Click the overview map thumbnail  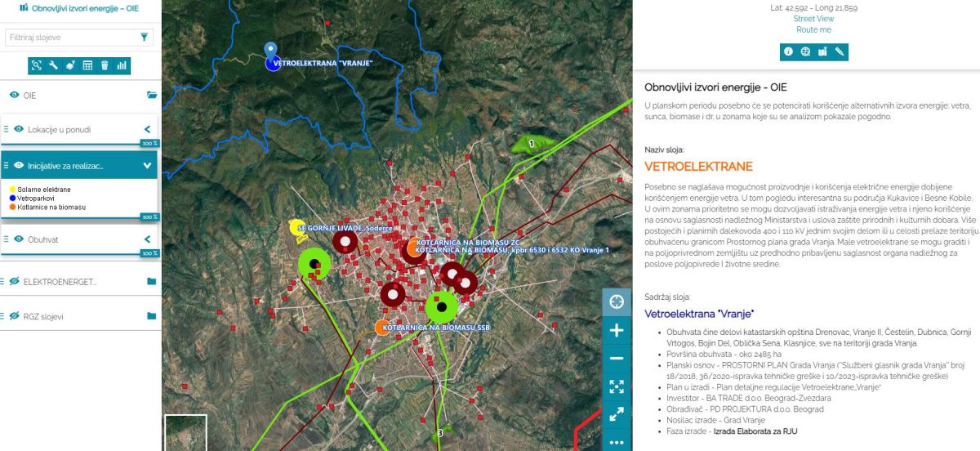[x=185, y=432]
